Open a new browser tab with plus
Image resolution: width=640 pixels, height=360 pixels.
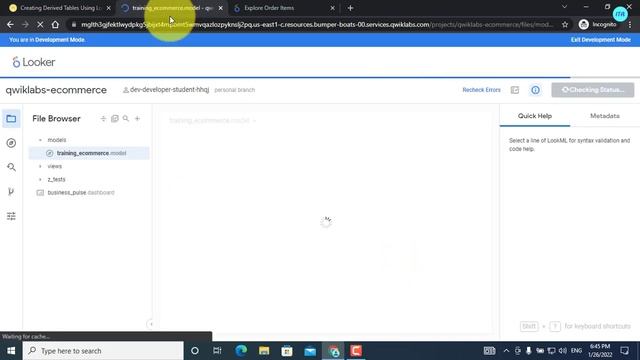[x=350, y=8]
